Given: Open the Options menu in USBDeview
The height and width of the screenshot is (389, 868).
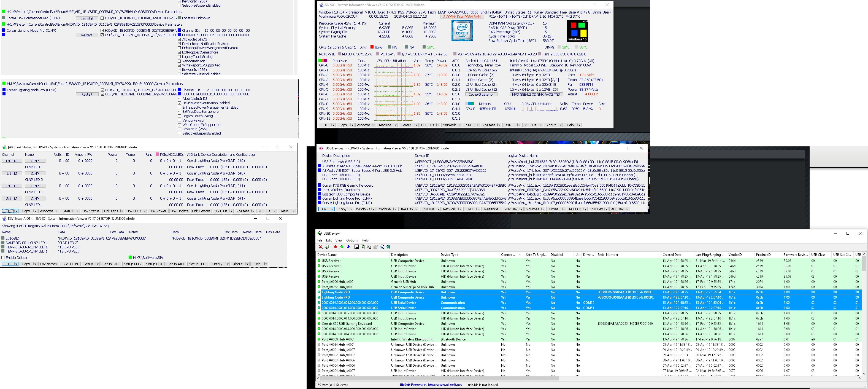Looking at the screenshot, I should 352,240.
